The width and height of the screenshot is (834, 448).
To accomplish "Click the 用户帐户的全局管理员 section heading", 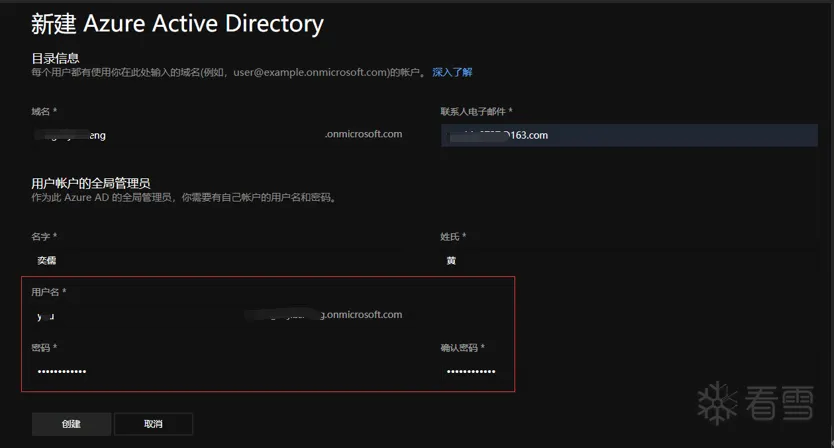I will [91, 184].
